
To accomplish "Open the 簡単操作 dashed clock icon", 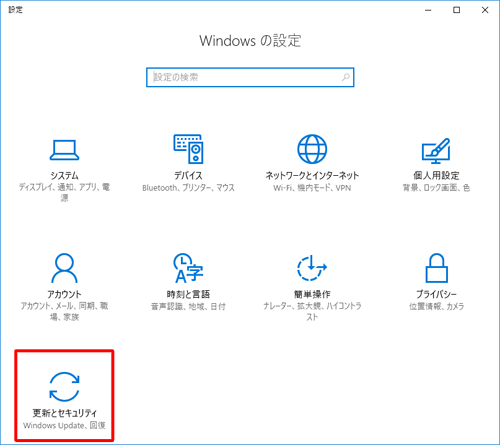I will [312, 268].
